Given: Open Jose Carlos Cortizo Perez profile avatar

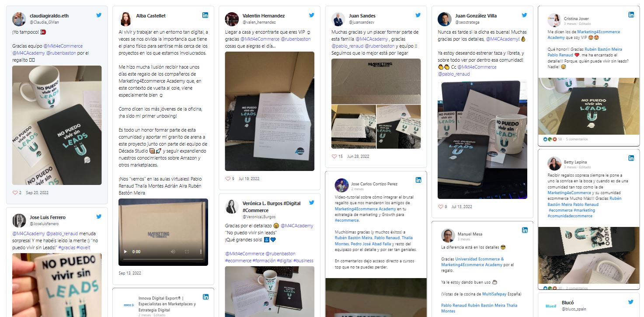Looking at the screenshot, I should [341, 185].
